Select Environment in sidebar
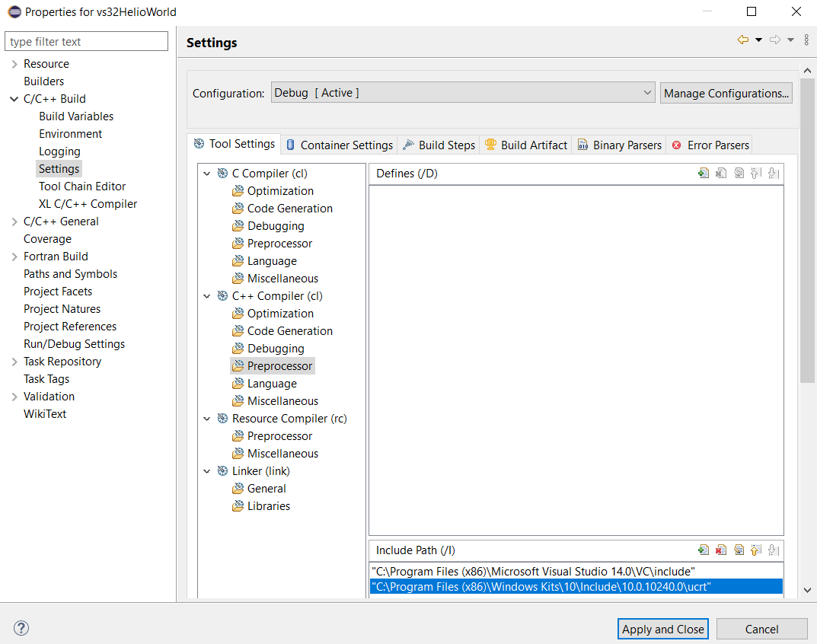The height and width of the screenshot is (644, 817). coord(70,134)
